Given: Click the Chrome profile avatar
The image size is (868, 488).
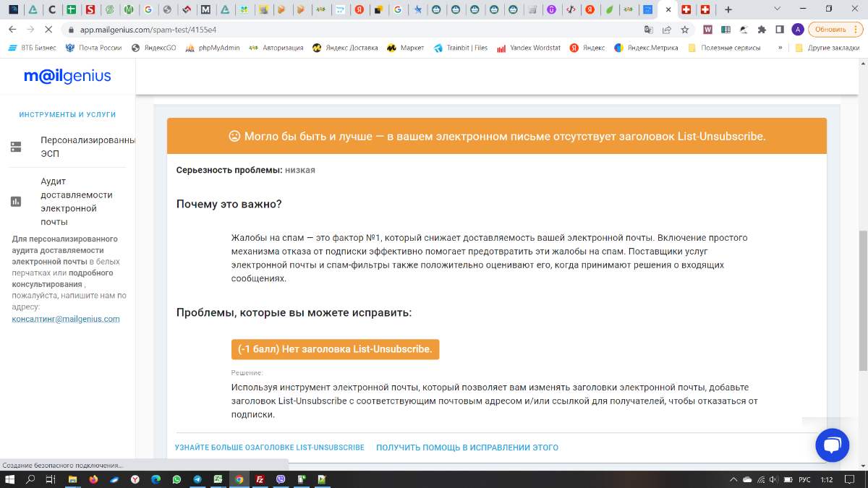Looking at the screenshot, I should click(x=798, y=30).
